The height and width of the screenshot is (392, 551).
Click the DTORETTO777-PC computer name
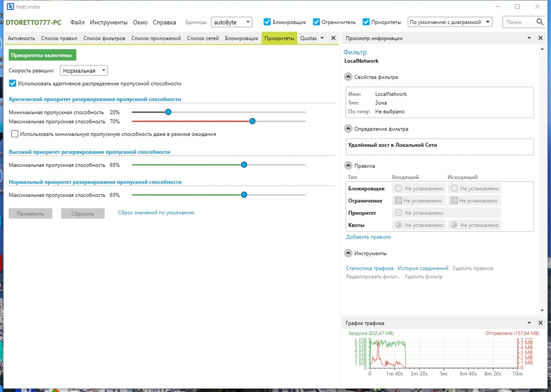coord(33,22)
